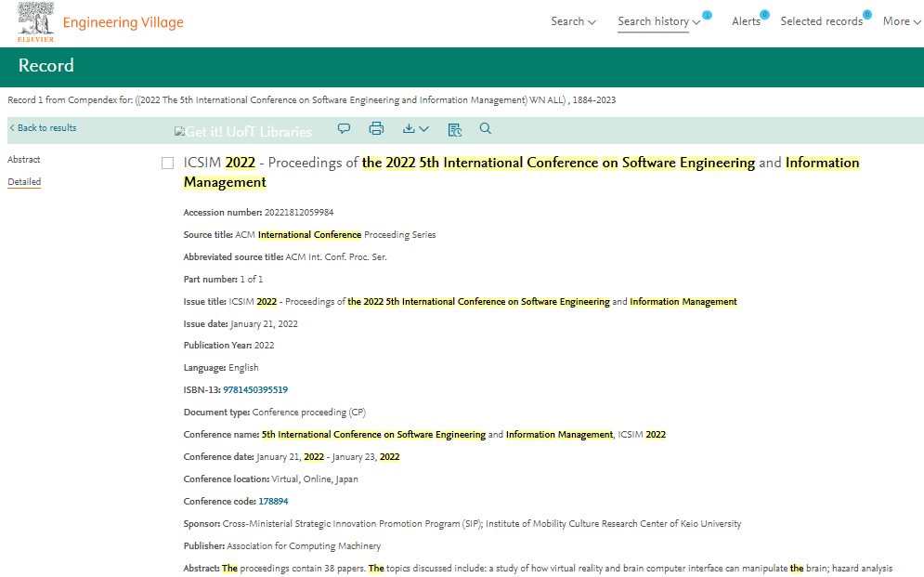Open the download options dropdown

click(415, 128)
